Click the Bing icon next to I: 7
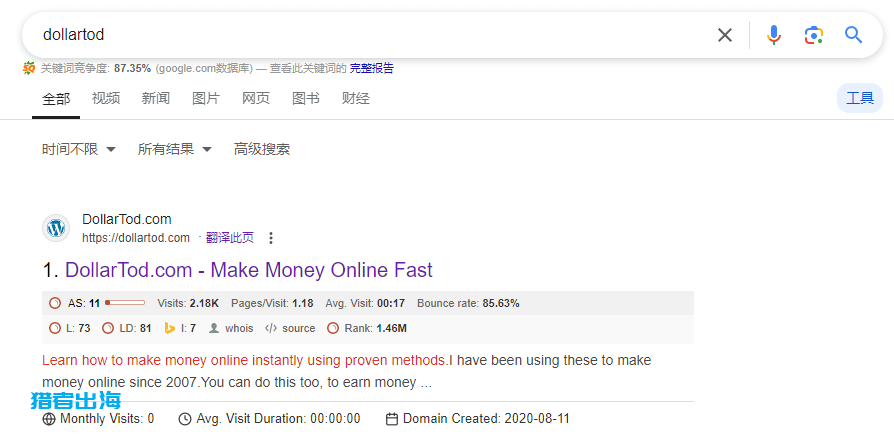Image resolution: width=894 pixels, height=439 pixels. click(169, 328)
